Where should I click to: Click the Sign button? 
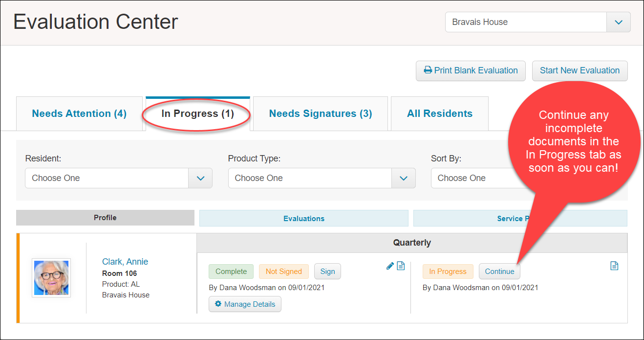click(x=327, y=272)
